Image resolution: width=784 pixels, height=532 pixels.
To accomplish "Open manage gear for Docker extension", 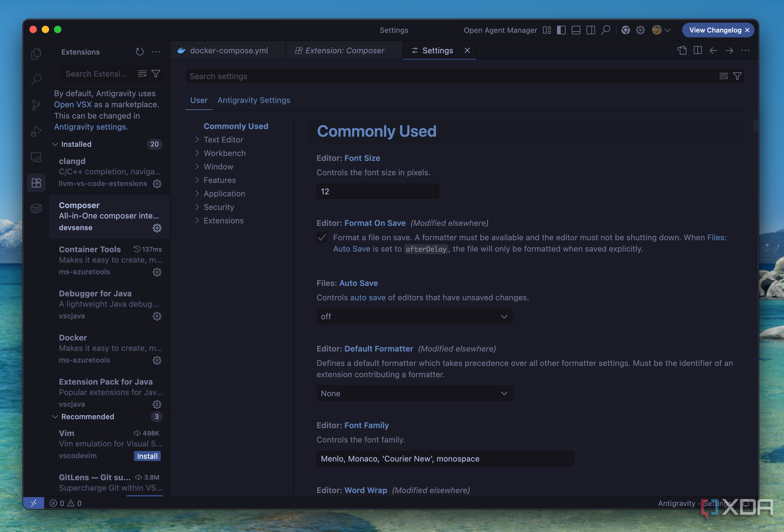I will (157, 360).
